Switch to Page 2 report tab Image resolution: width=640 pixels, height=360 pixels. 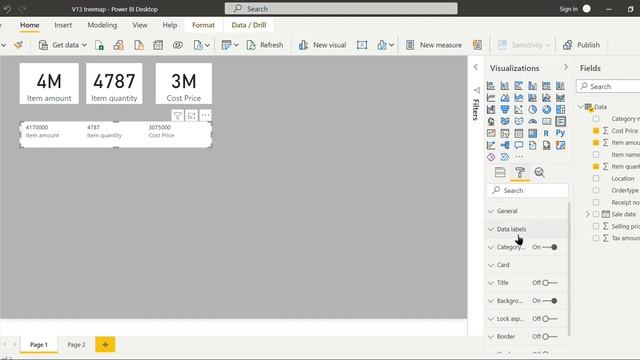point(76,345)
